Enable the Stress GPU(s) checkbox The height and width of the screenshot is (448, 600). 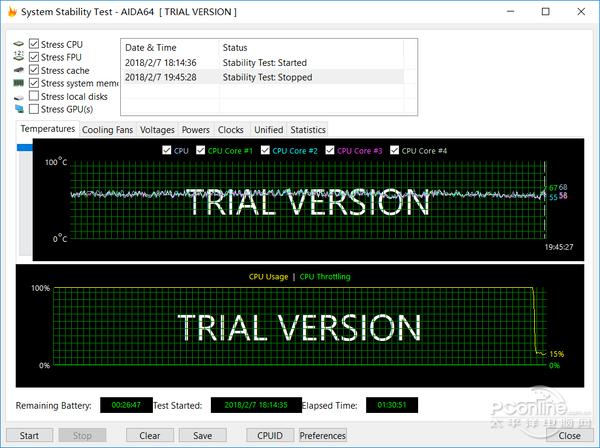[34, 109]
